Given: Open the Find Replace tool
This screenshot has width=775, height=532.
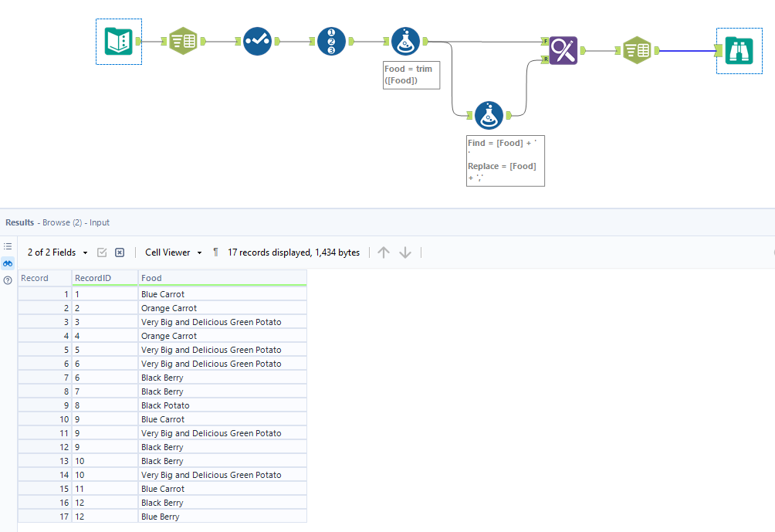Looking at the screenshot, I should (563, 49).
